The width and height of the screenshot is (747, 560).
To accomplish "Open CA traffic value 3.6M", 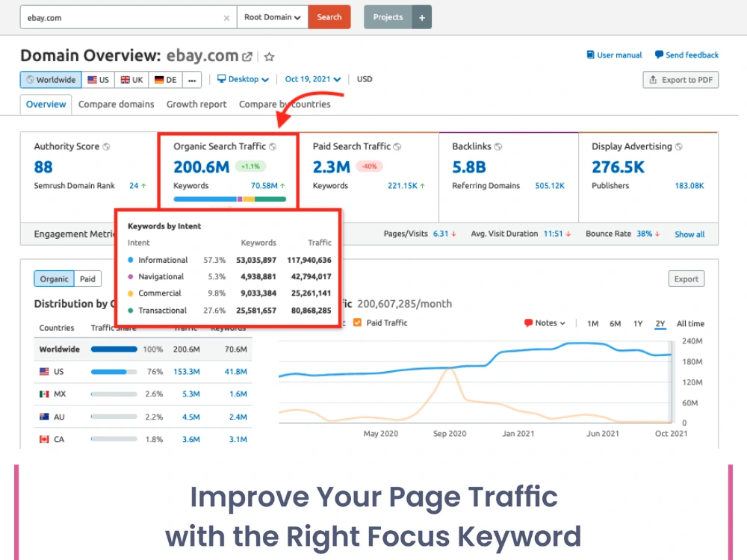I will coord(191,439).
